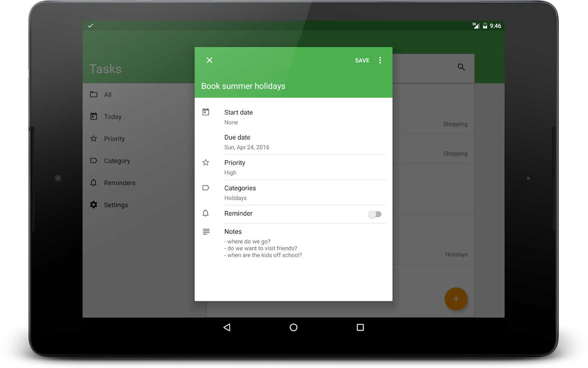This screenshot has width=588, height=368.
Task: Click the star icon beside Priority
Action: pyautogui.click(x=206, y=162)
